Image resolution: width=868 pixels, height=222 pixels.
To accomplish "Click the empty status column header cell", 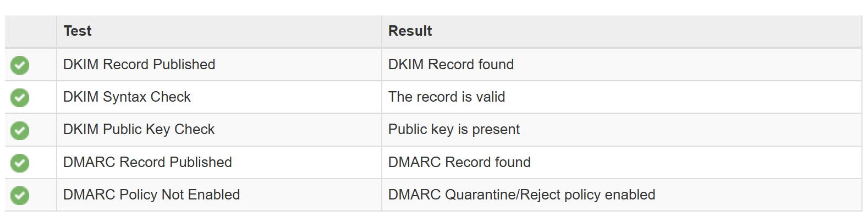I will click(31, 31).
